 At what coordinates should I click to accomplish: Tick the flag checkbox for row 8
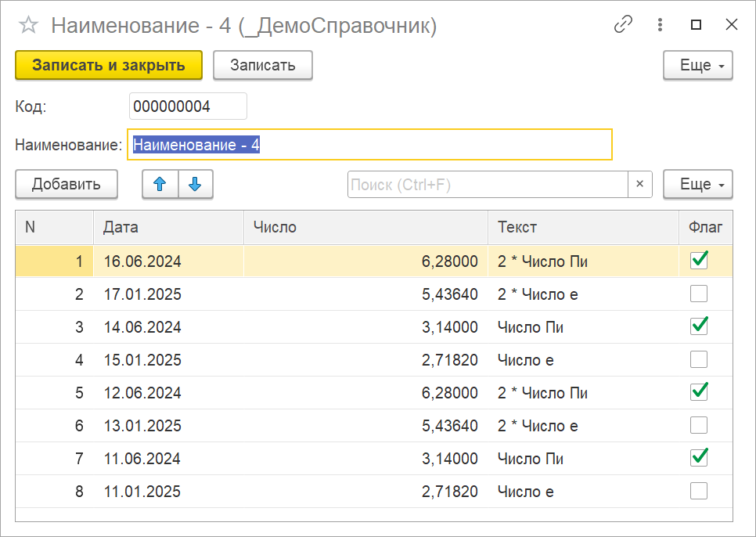[x=699, y=492]
